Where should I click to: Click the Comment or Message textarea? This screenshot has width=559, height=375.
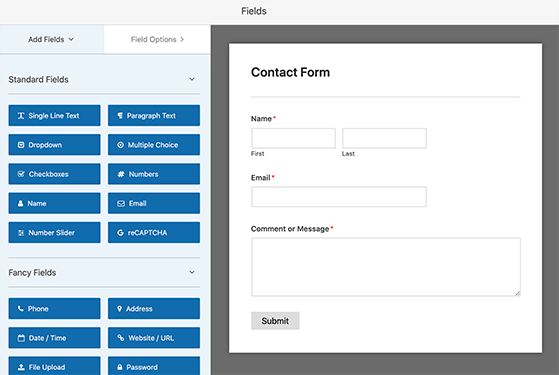click(386, 267)
